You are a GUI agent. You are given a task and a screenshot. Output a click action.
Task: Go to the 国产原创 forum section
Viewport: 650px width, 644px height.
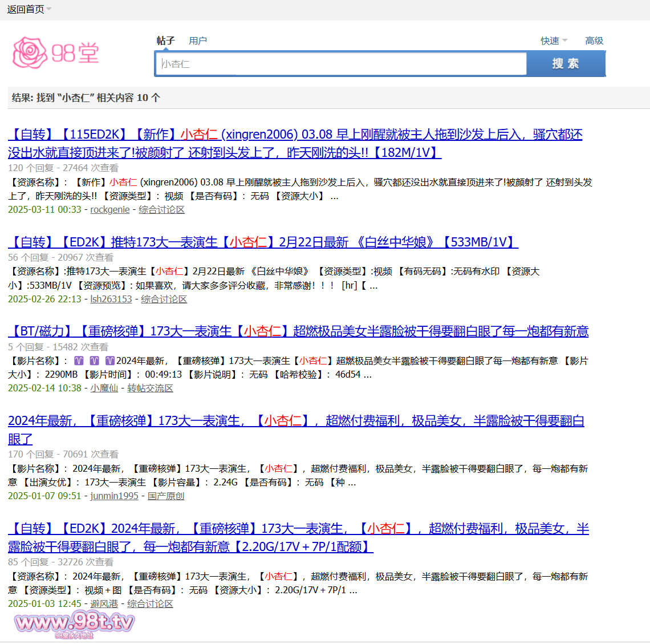(166, 496)
